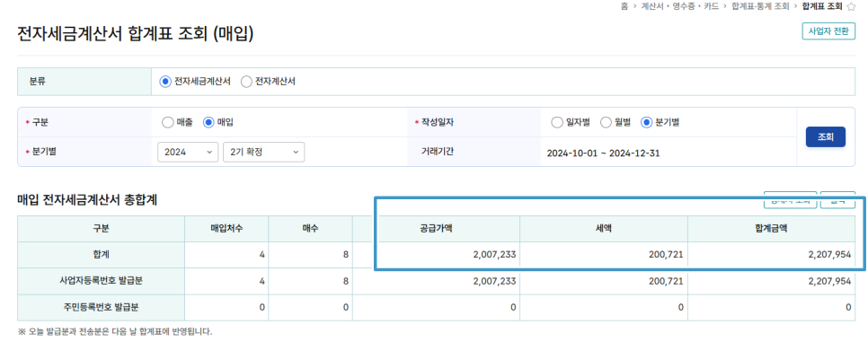Viewport: 868px width, 342px height.
Task: Select 분기별 for 작성일자
Action: pyautogui.click(x=646, y=122)
